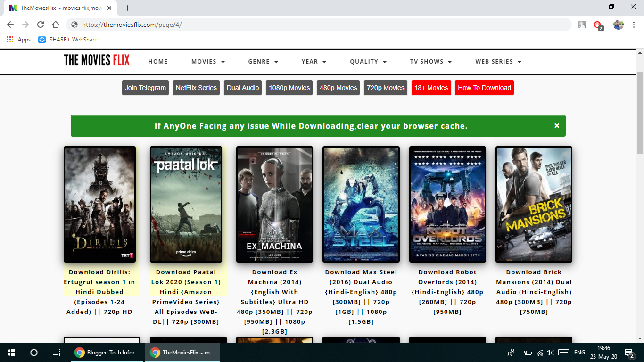
Task: Dismiss the green browser cache notice
Action: 557,126
